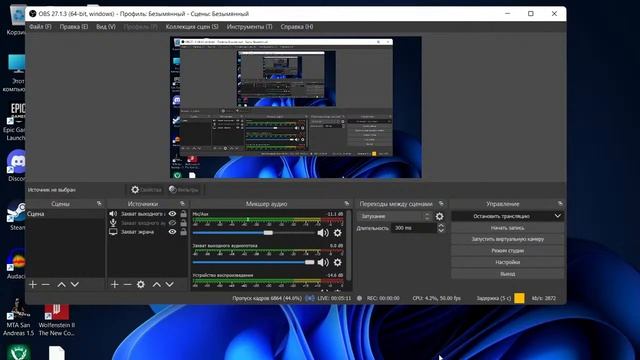Image resolution: width=640 pixels, height=360 pixels.
Task: Click Режим студии button
Action: click(508, 251)
